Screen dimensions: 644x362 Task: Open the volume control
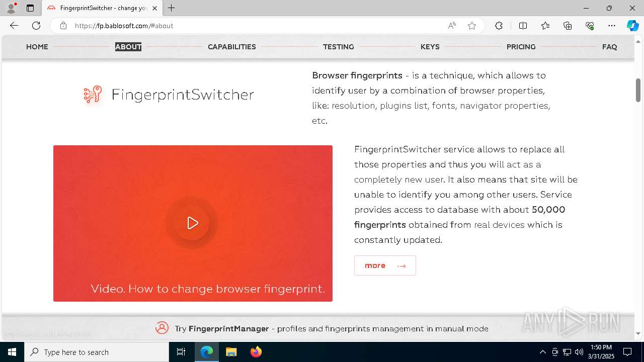579,352
